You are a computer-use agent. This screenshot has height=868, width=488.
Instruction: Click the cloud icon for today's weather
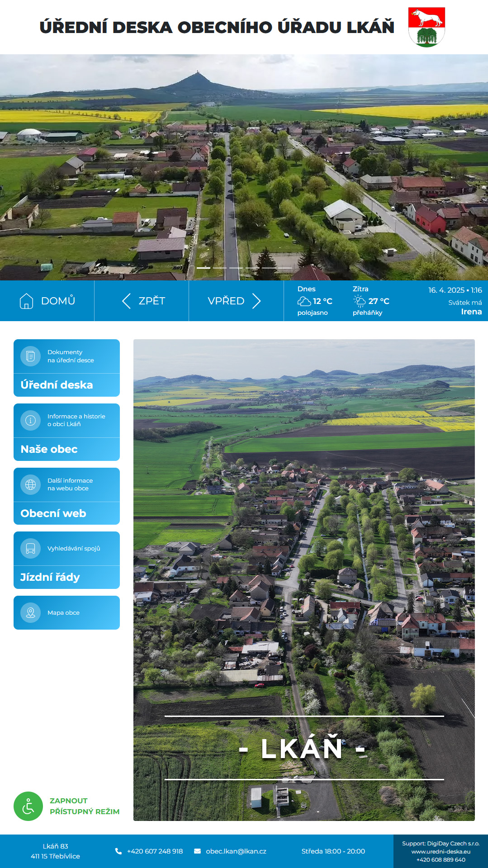point(304,301)
